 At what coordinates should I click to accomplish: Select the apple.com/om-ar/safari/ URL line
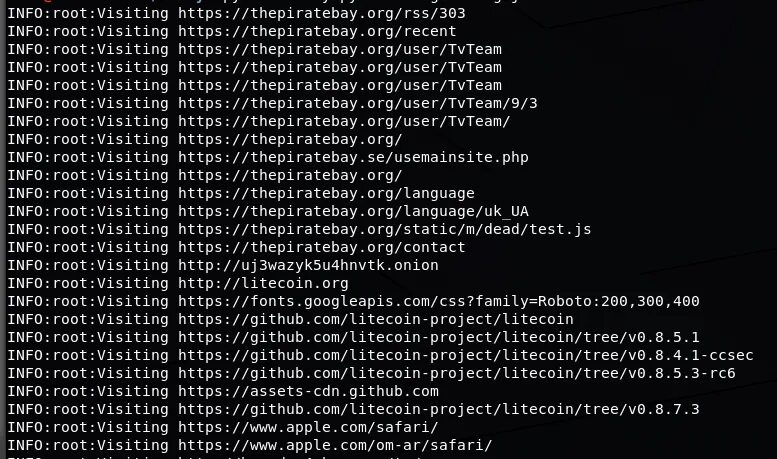coord(250,446)
